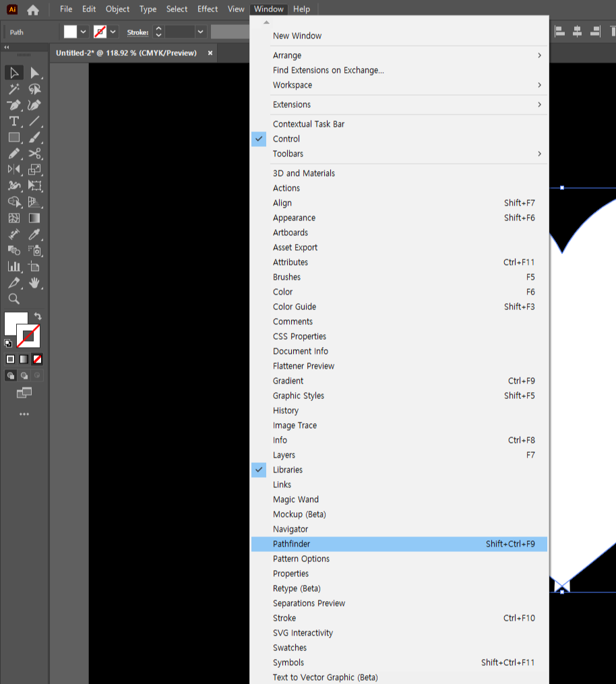Toggle the Libraries panel menu item
Image resolution: width=616 pixels, height=684 pixels.
click(399, 470)
